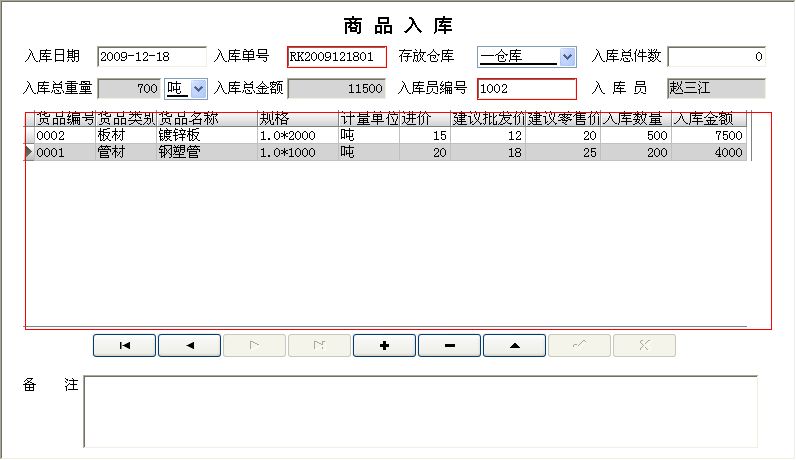Viewport: 796px width, 460px height.
Task: Insert new record with plus button
Action: (384, 345)
